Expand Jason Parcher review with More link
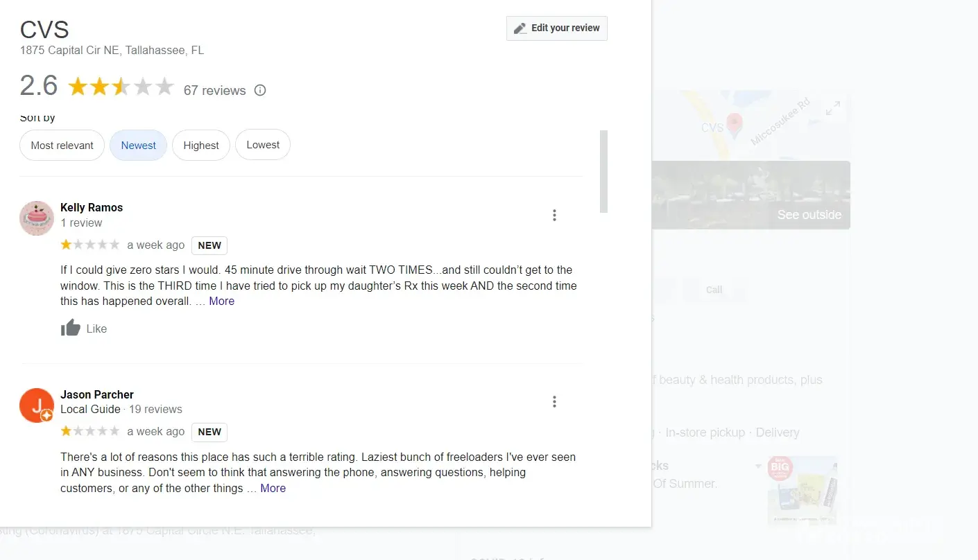 click(273, 489)
